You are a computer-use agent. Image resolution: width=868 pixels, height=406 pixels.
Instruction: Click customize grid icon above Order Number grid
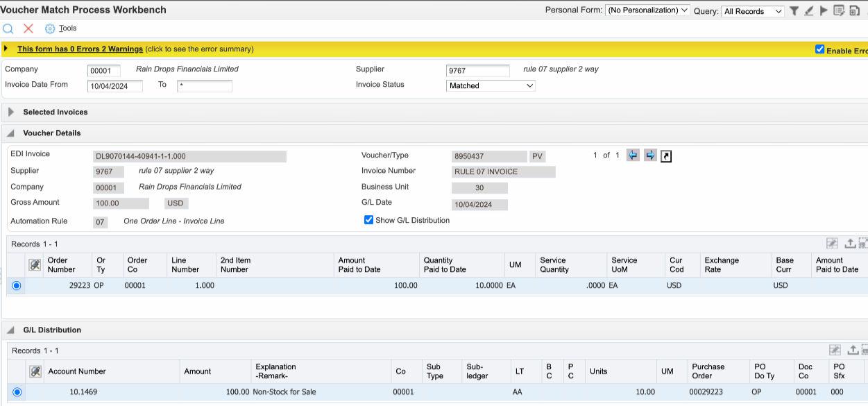pos(833,244)
